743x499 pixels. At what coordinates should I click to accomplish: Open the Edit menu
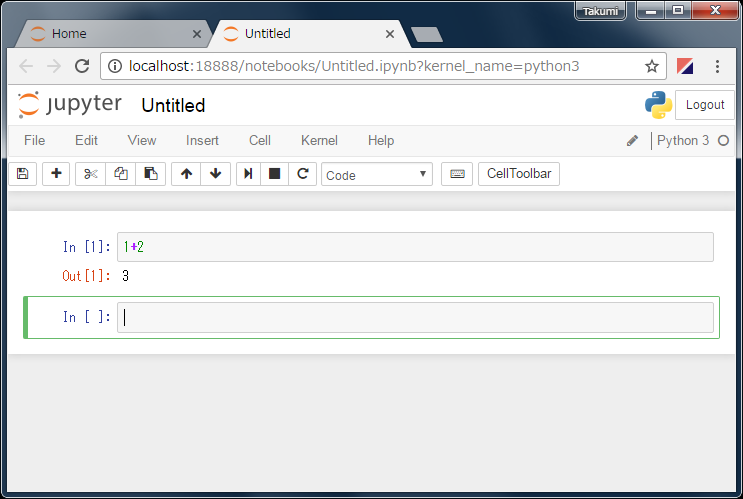(x=86, y=141)
